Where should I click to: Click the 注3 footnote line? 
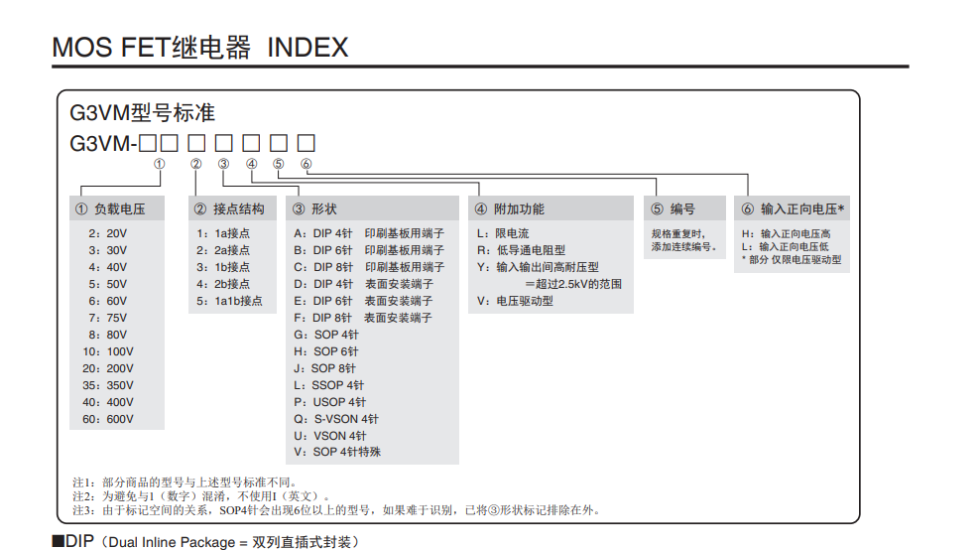click(336, 510)
